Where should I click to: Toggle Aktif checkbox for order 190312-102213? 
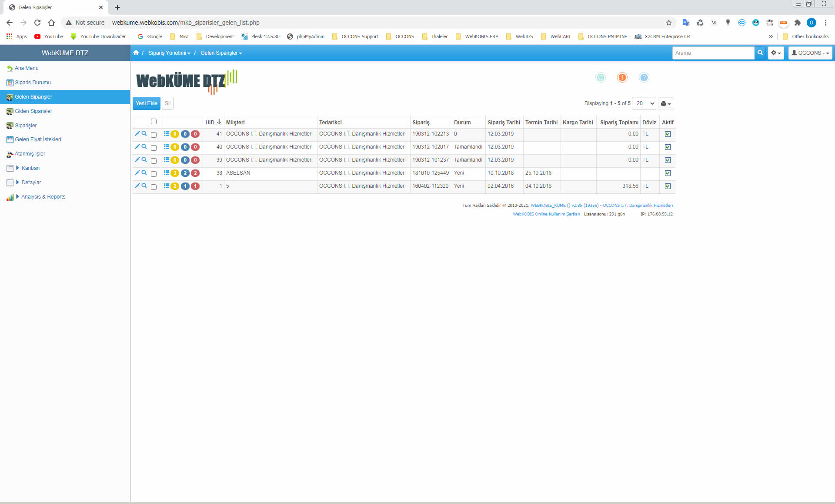[x=668, y=134]
